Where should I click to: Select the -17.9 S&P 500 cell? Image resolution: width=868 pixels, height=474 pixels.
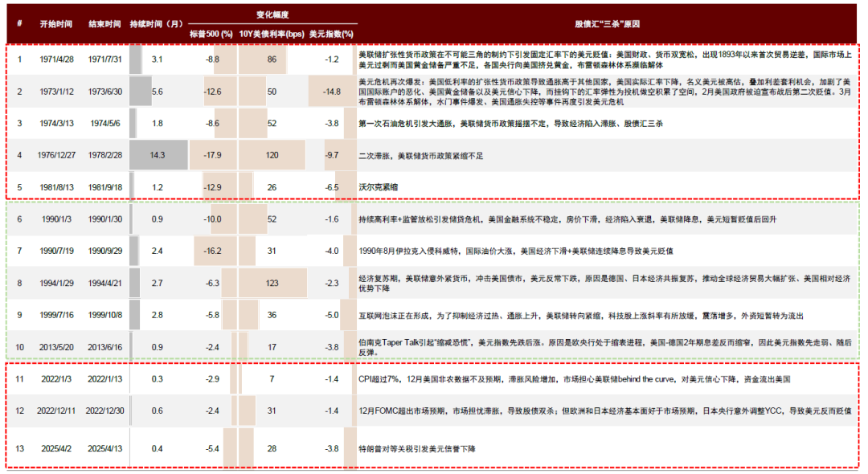click(x=212, y=154)
